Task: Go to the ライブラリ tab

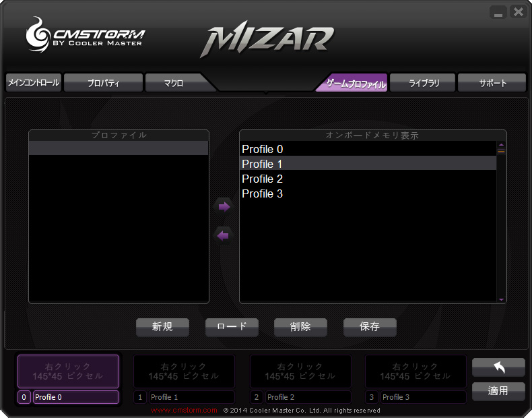Action: click(422, 83)
